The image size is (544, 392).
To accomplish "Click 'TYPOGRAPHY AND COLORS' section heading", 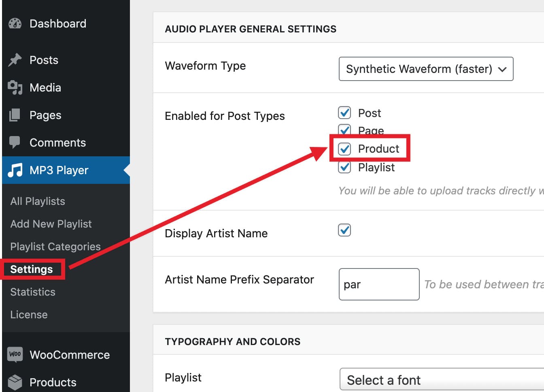I will pos(233,342).
